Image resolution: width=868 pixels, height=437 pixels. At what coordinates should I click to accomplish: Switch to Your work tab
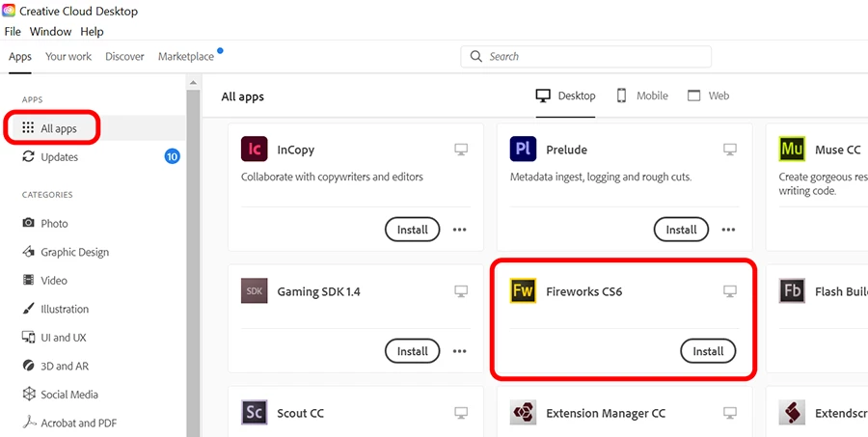[68, 57]
